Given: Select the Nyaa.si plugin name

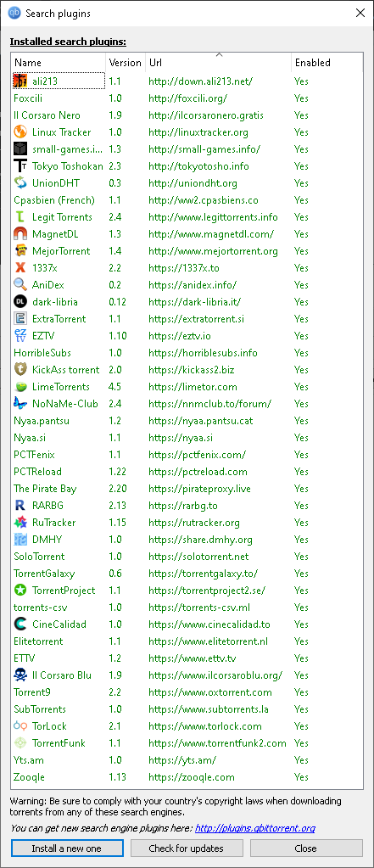Looking at the screenshot, I should [28, 438].
